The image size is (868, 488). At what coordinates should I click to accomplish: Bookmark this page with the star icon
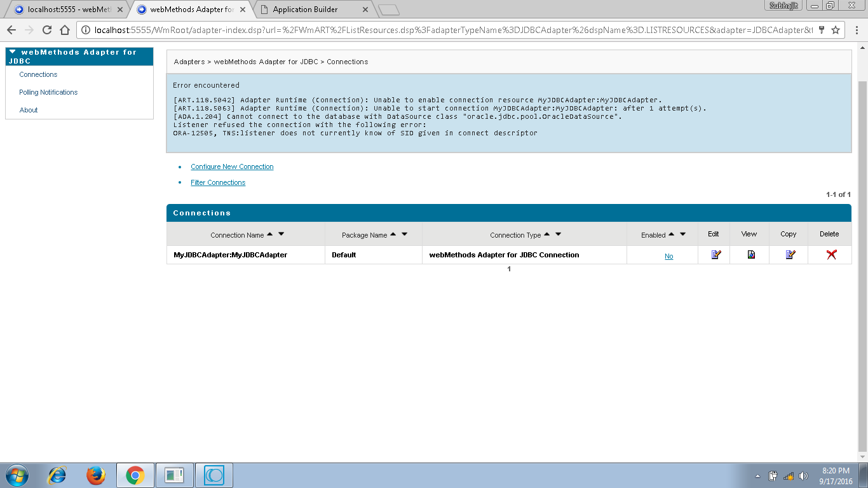836,30
